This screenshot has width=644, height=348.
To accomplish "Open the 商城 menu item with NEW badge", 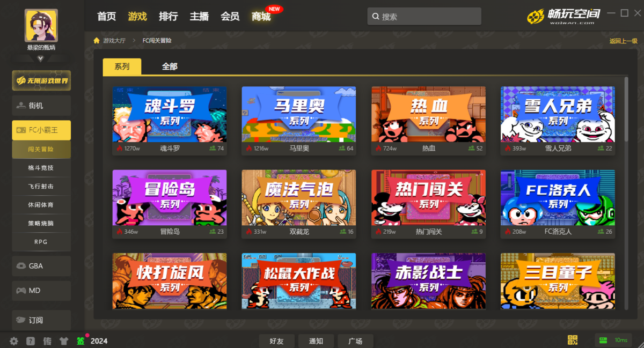I will 261,17.
